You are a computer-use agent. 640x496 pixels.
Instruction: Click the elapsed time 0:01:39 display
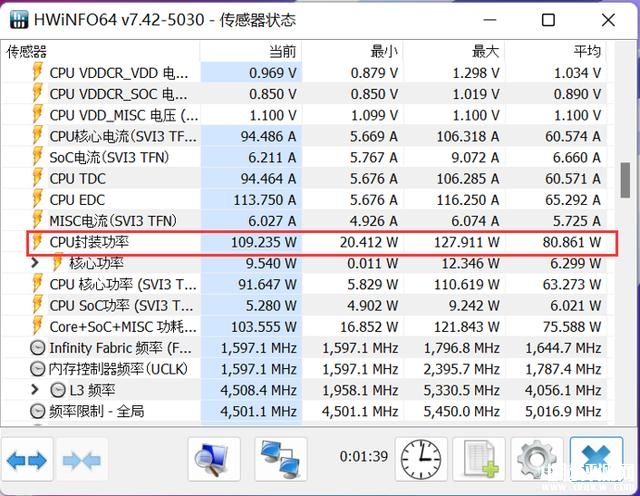[364, 456]
